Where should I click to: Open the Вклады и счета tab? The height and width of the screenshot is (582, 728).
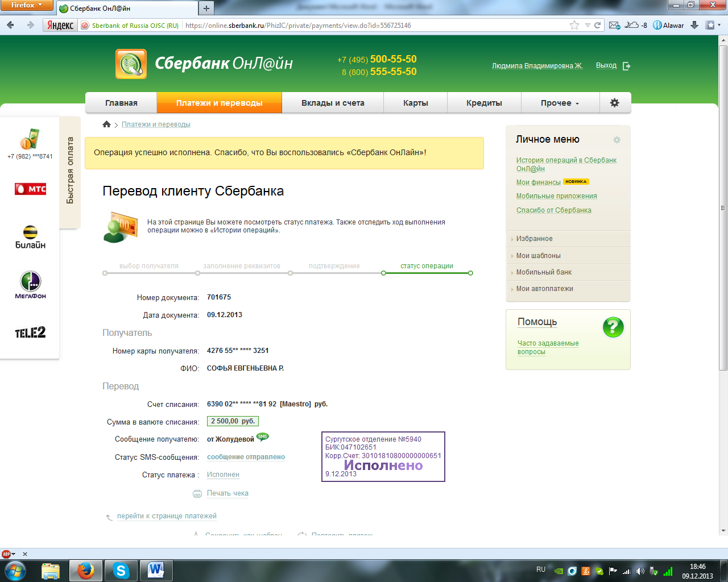coord(333,103)
